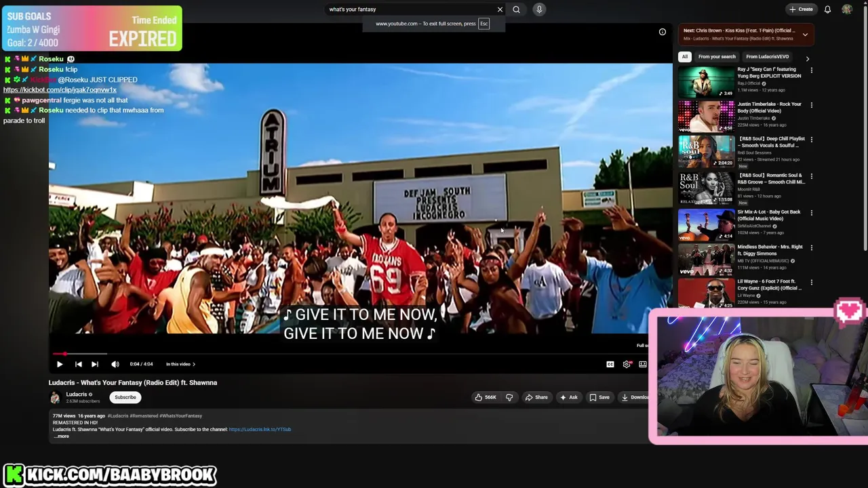868x488 pixels.
Task: Click the search box with 'what's your fantasy'
Action: 410,9
